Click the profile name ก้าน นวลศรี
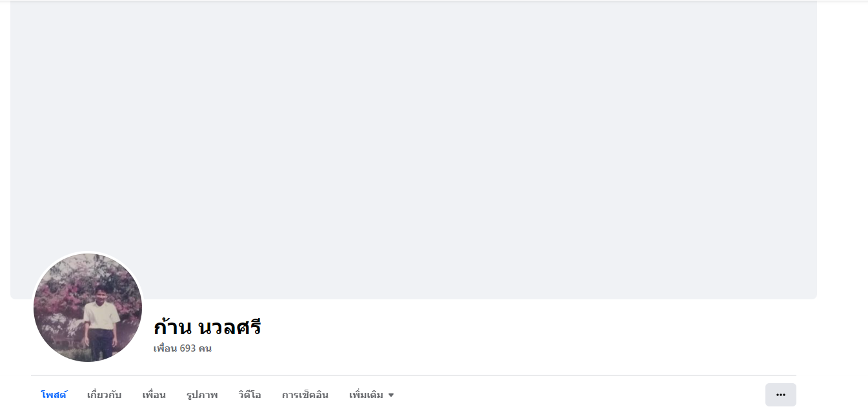 (207, 327)
